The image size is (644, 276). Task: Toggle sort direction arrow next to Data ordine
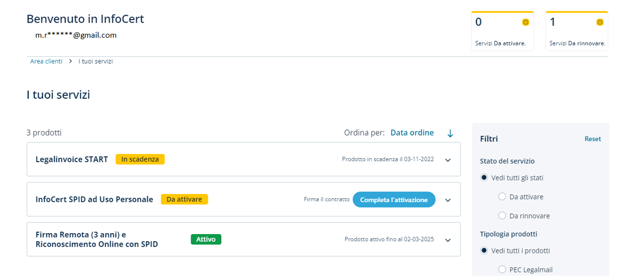tap(450, 133)
